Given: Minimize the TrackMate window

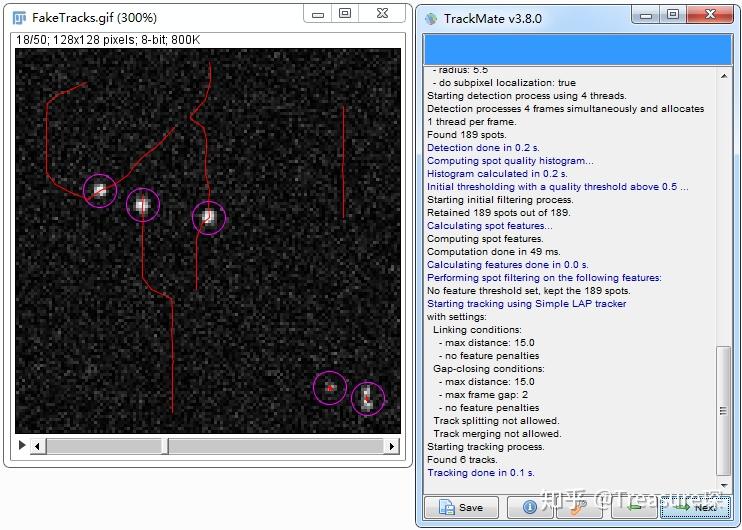Looking at the screenshot, I should coord(646,14).
